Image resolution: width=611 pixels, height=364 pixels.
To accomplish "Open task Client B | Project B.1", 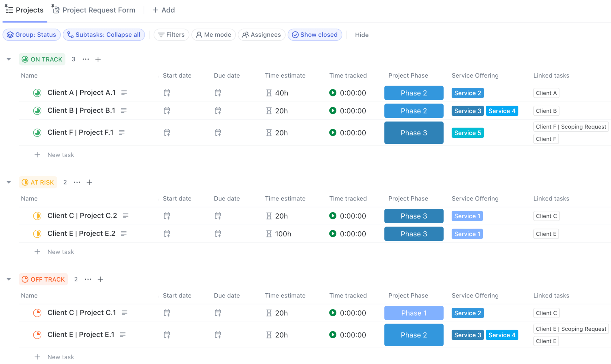I will point(81,110).
